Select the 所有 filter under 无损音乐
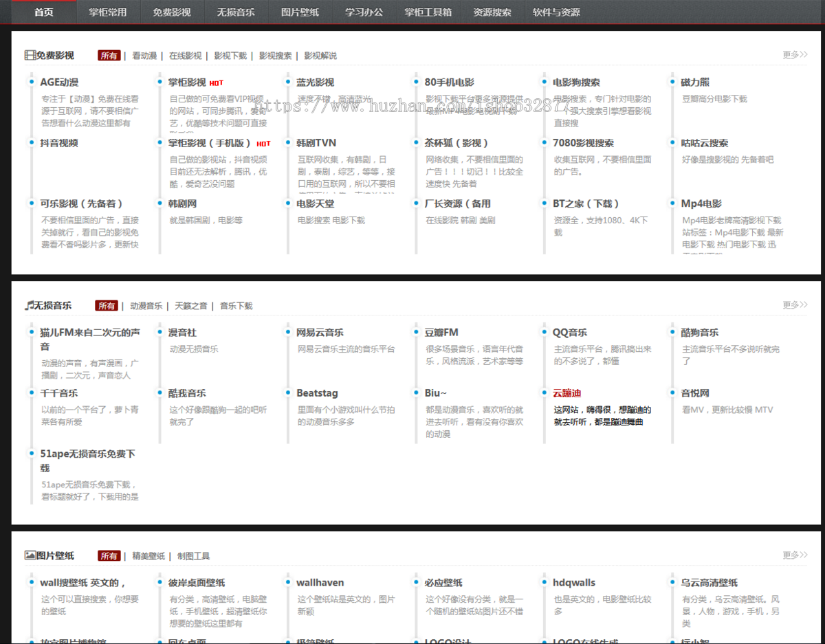 107,306
